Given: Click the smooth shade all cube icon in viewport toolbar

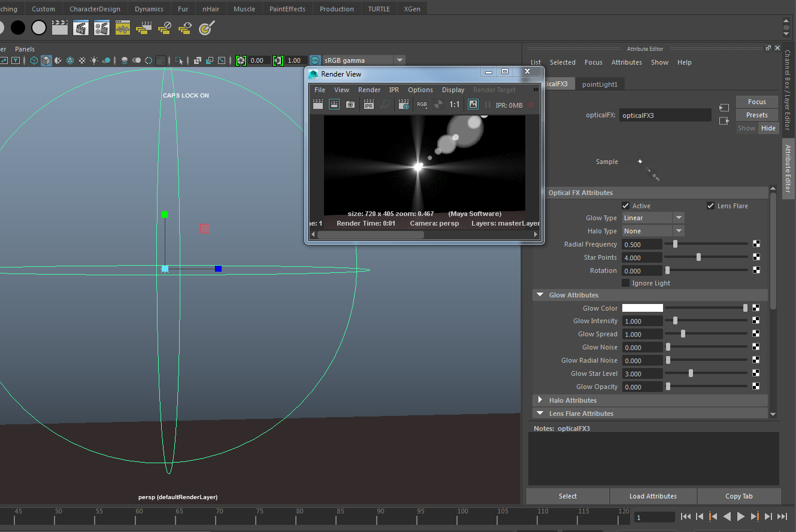Looking at the screenshot, I should pos(46,60).
